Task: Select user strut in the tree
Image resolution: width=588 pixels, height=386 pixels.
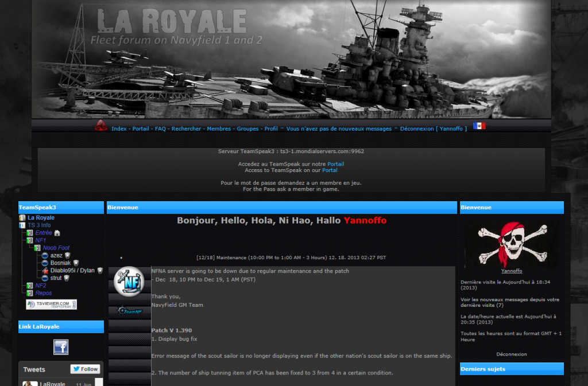Action: point(56,278)
